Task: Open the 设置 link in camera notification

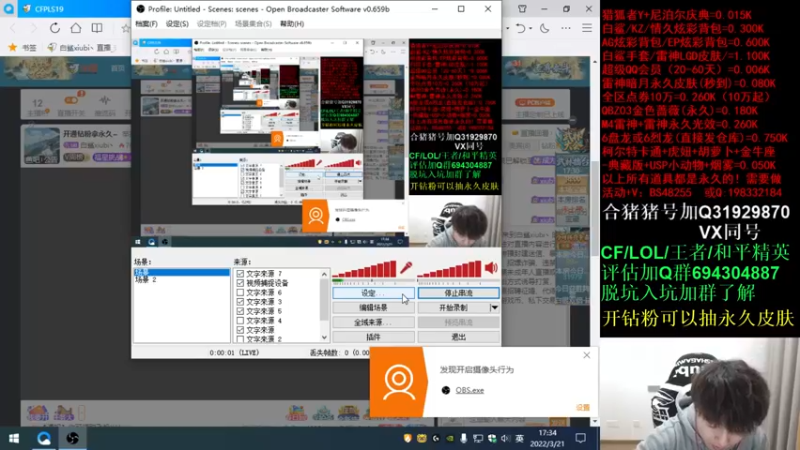Action: click(x=583, y=407)
